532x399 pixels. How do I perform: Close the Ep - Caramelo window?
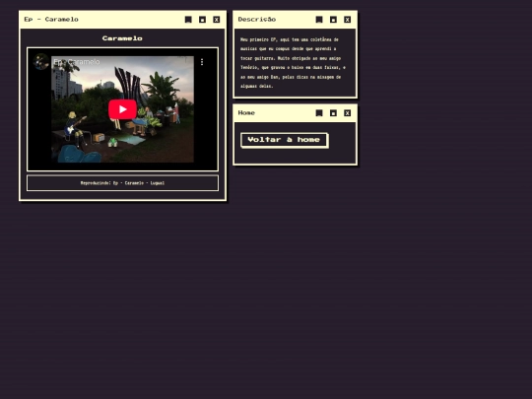(216, 20)
